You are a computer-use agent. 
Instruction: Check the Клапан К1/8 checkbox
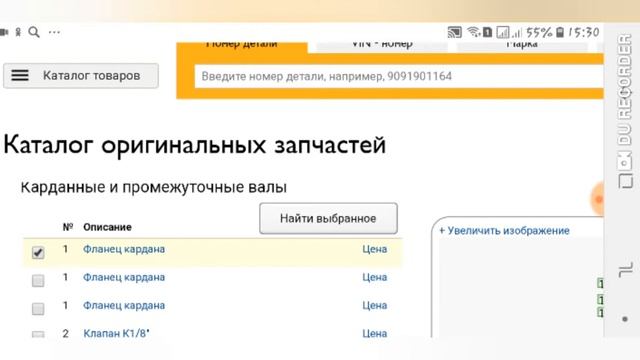(x=38, y=334)
